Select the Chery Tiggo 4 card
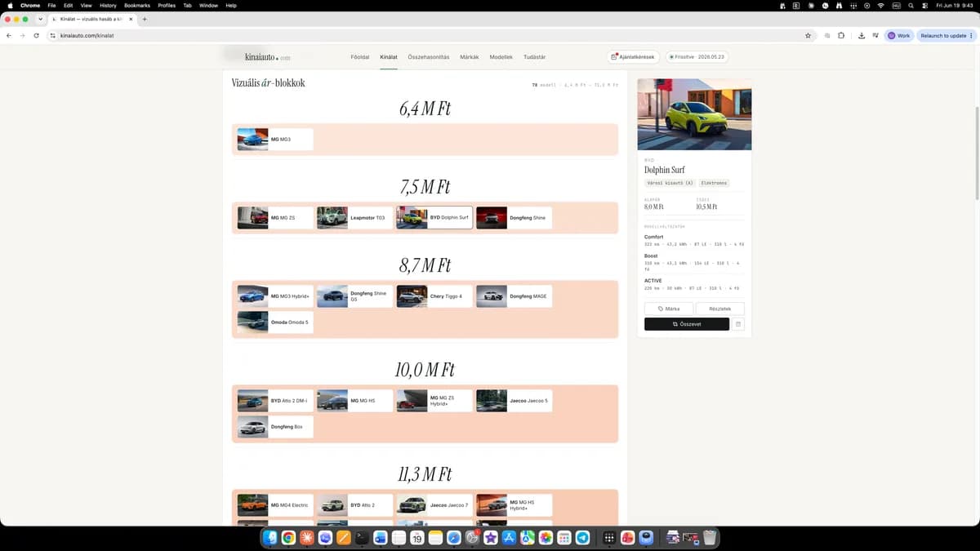Image resolution: width=980 pixels, height=551 pixels. tap(434, 296)
